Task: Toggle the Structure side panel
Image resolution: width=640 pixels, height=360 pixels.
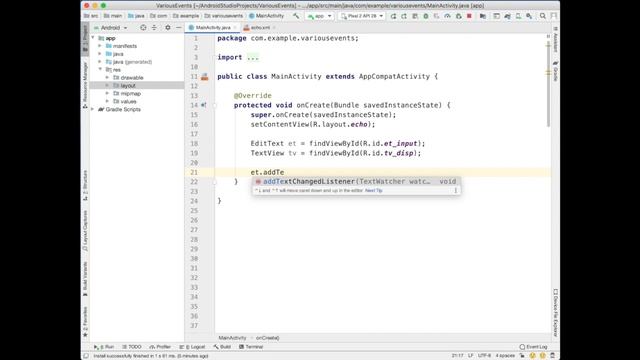Action: tap(85, 185)
